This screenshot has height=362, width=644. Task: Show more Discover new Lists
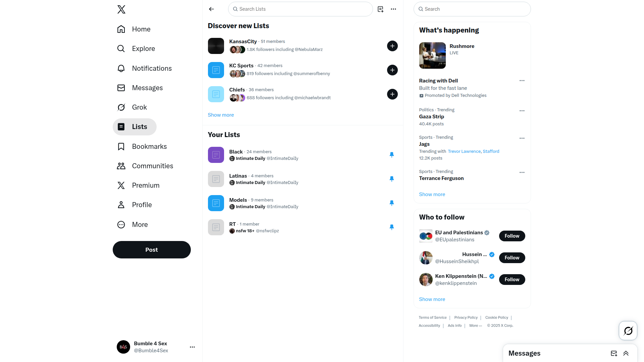(x=221, y=115)
